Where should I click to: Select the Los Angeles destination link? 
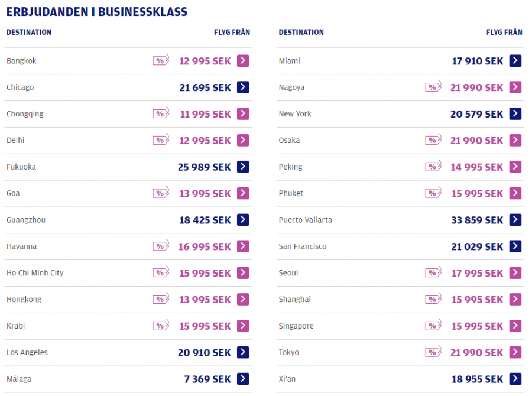click(27, 352)
